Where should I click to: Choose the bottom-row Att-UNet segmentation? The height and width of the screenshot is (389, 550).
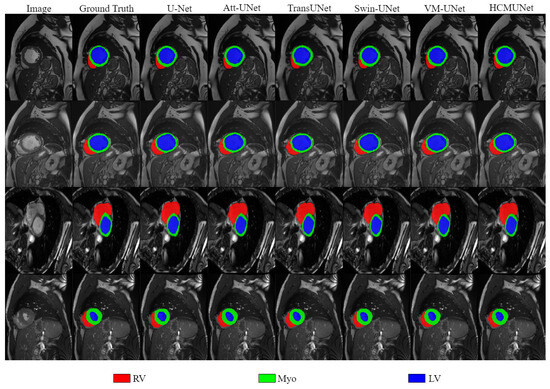pos(242,317)
